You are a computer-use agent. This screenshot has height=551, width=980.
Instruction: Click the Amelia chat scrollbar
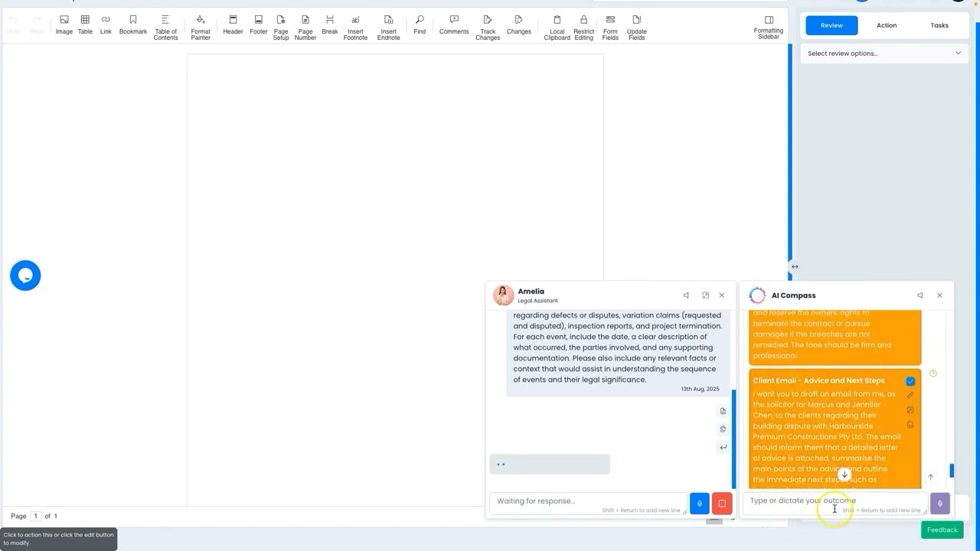coord(734,439)
